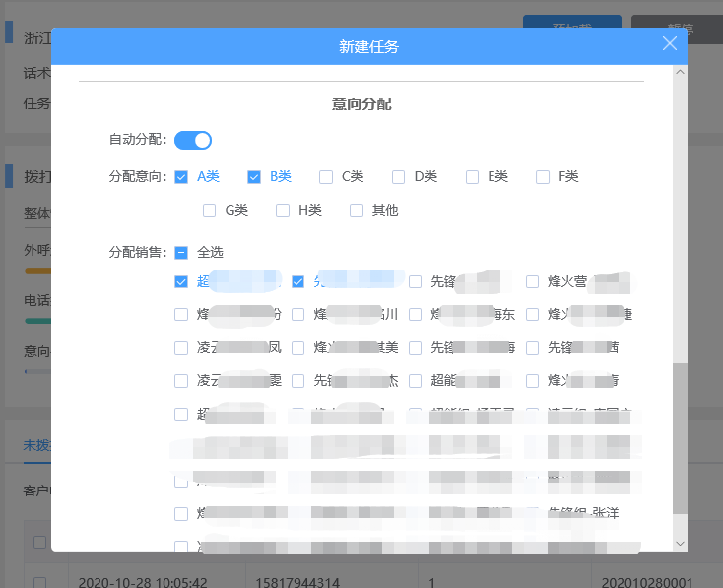Uncheck the A类 intention checkbox

click(x=181, y=177)
